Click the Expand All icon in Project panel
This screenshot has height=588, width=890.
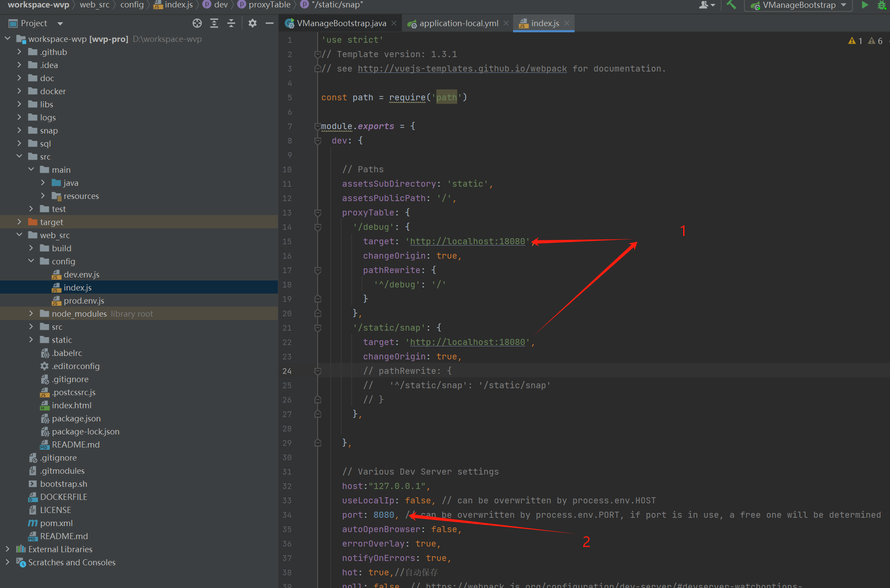click(x=214, y=23)
